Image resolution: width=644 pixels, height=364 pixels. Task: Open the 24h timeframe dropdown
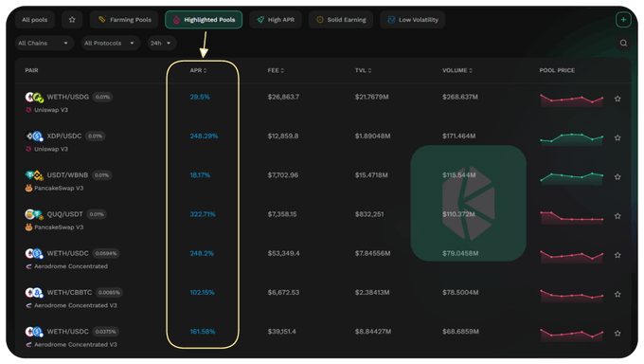[161, 44]
